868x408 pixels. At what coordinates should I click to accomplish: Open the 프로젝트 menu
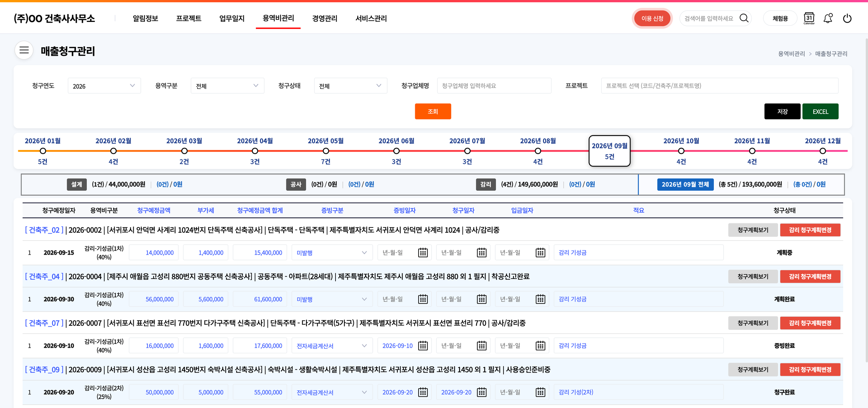[x=188, y=18]
